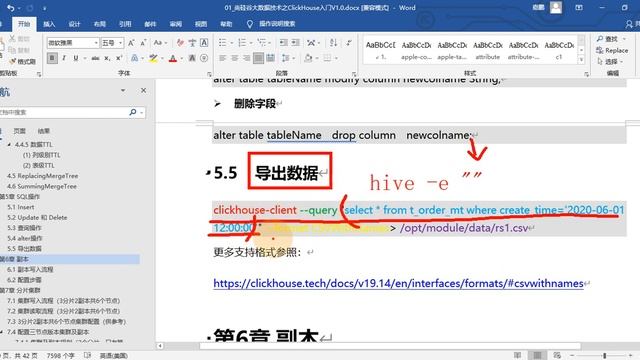
Task: Open 结果 (Results) tab in navigation pane
Action: 44,131
